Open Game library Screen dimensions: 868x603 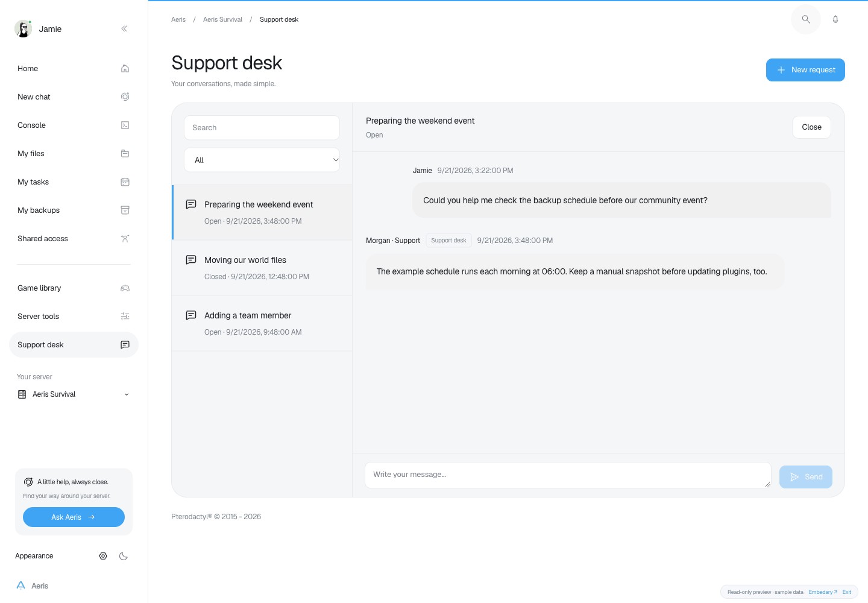(74, 288)
